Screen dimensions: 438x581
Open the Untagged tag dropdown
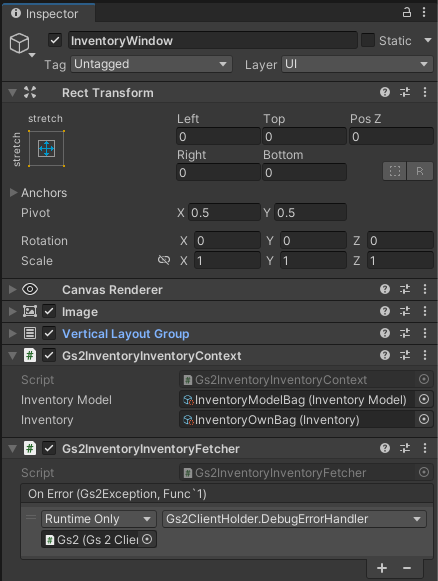[151, 64]
